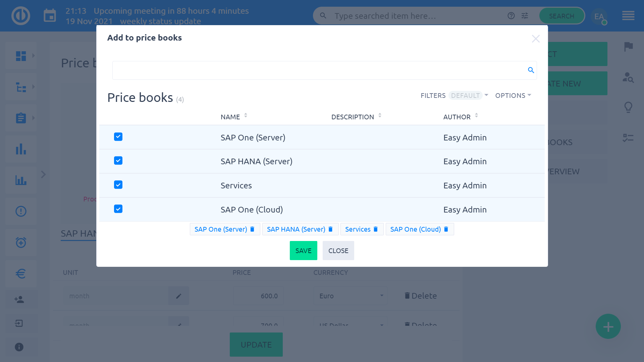
Task: Click the 'Services' row name
Action: (x=236, y=185)
